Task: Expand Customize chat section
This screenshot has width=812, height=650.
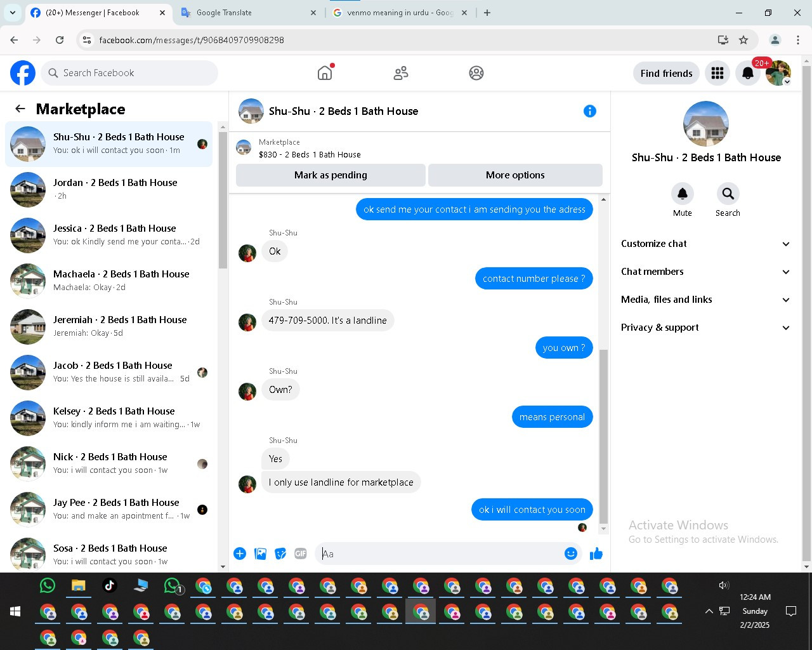Action: pyautogui.click(x=705, y=244)
